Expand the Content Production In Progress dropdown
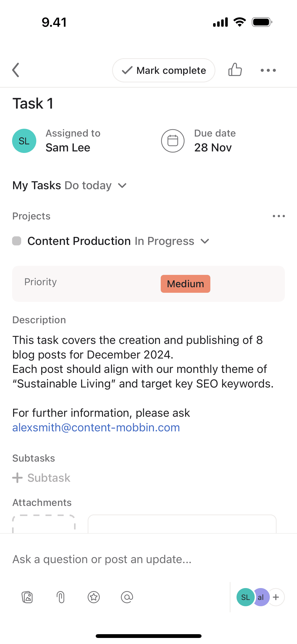This screenshot has height=644, width=297. (x=205, y=241)
